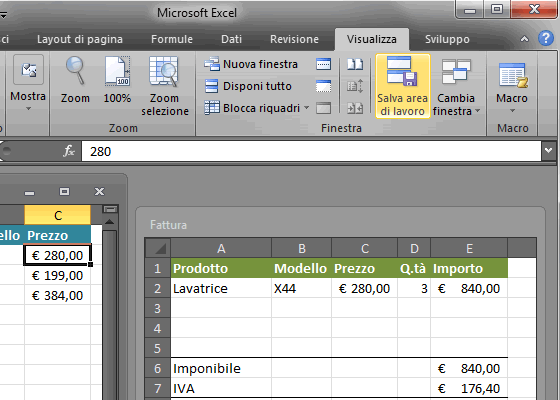Image resolution: width=560 pixels, height=400 pixels.
Task: Open the Layout di pagina tab
Action: [80, 39]
